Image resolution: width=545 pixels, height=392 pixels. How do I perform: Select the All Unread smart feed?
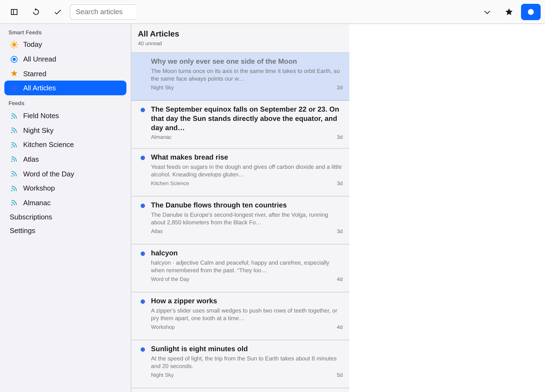[65, 59]
